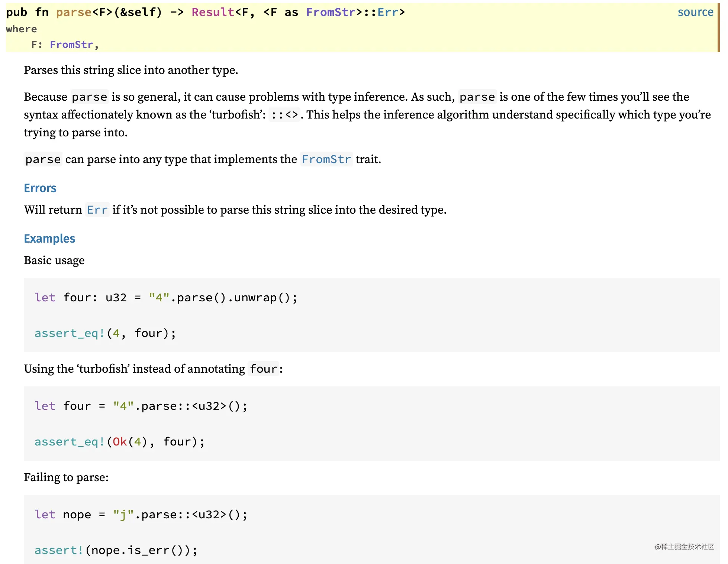This screenshot has height=564, width=728.
Task: Click the parse function name anchor
Action: tap(74, 12)
